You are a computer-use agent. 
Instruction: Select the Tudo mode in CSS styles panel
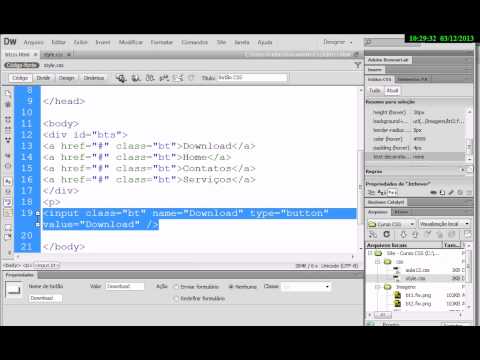coord(374,91)
